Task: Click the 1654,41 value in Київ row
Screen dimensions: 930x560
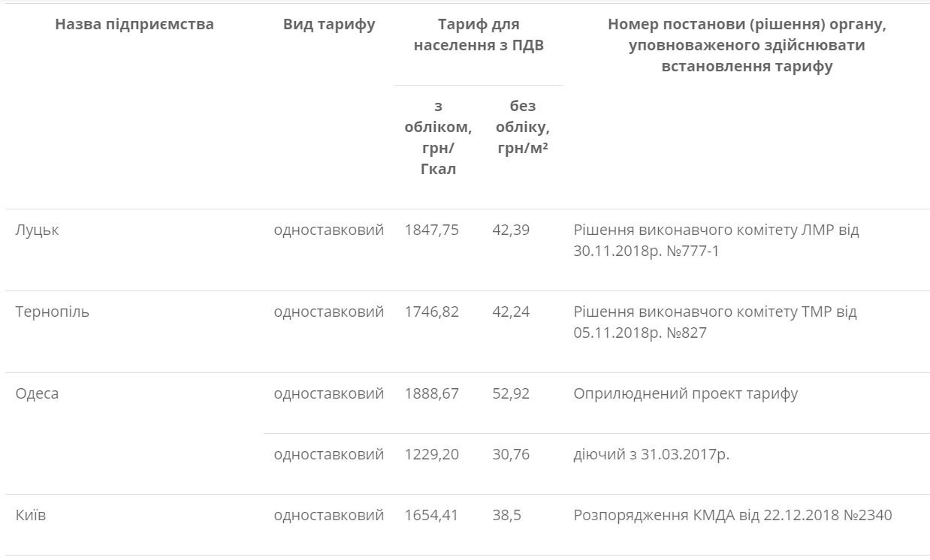Action: click(431, 516)
